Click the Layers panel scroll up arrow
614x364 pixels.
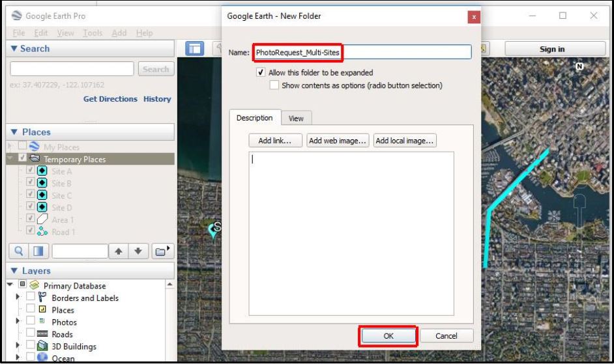(x=170, y=285)
